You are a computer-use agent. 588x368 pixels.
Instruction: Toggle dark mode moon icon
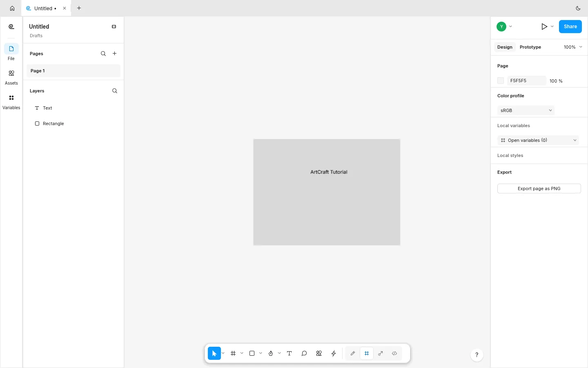coord(578,8)
